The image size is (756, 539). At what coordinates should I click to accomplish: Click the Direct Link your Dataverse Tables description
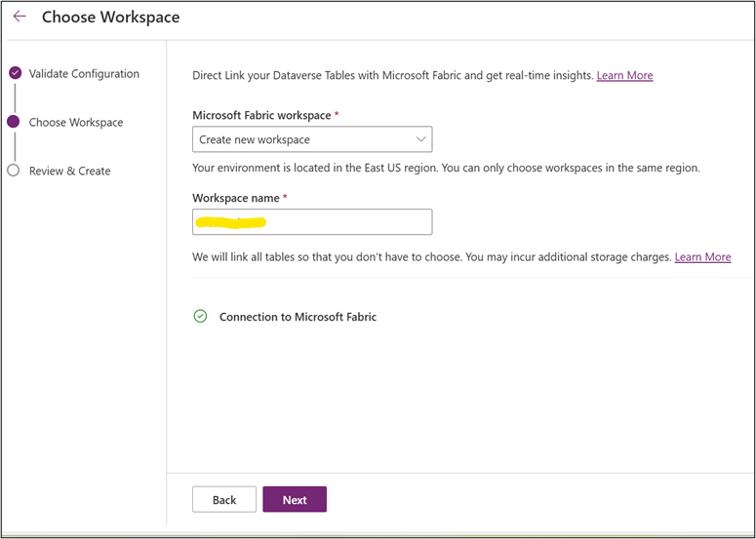(x=392, y=76)
